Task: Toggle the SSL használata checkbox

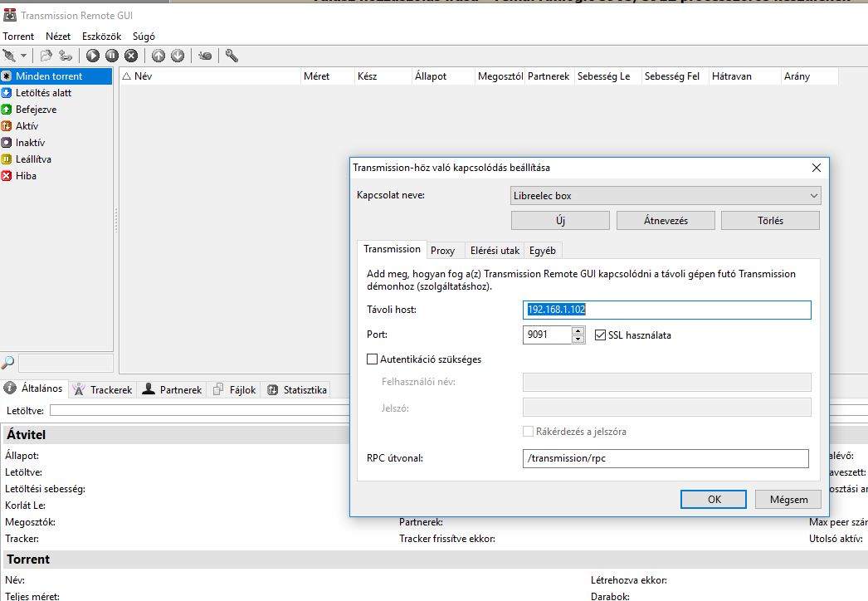Action: [600, 335]
